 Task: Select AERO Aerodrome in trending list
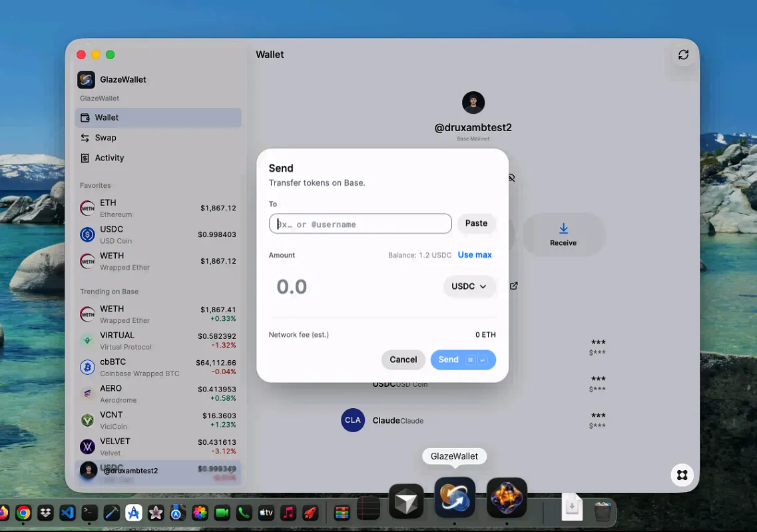pos(158,394)
